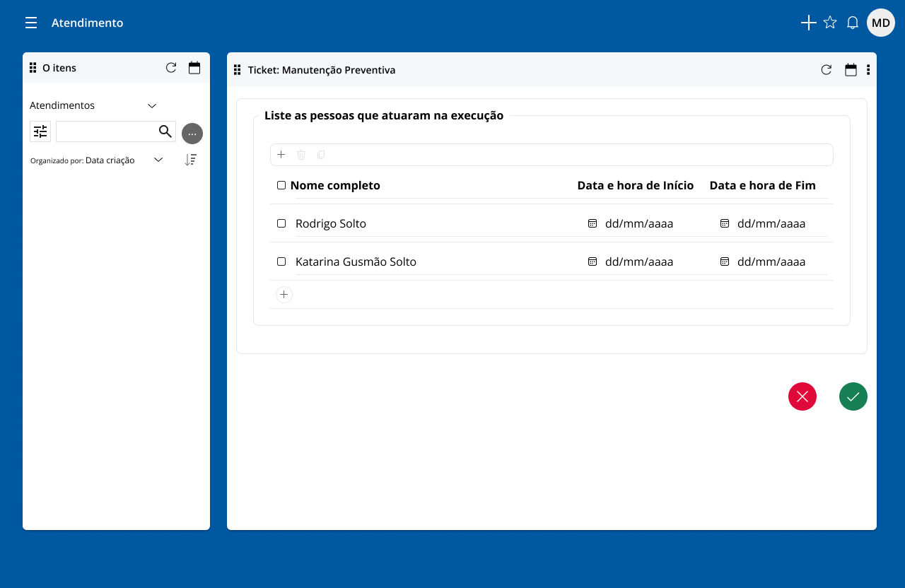This screenshot has height=588, width=905.
Task: Click Ticket: Manutenção Preventiva title
Action: click(x=322, y=70)
